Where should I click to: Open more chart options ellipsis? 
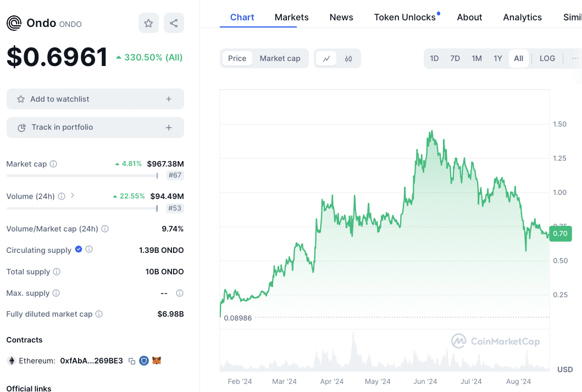575,58
